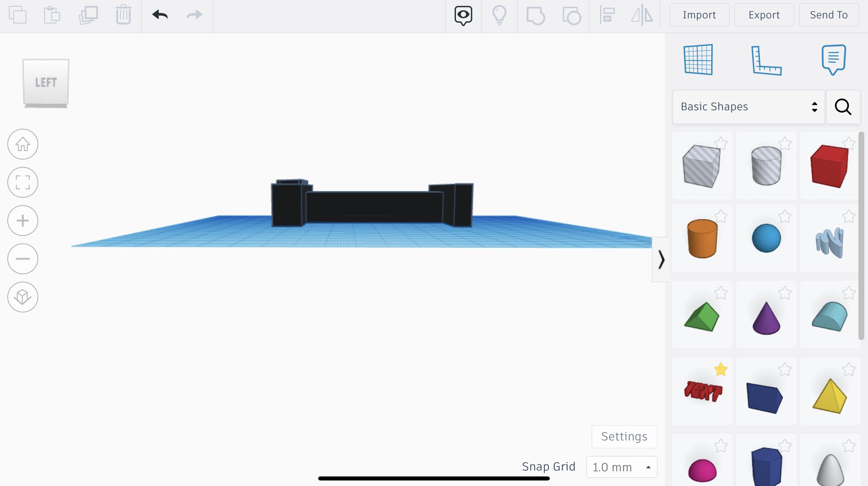The height and width of the screenshot is (486, 868).
Task: Select the green Roof shape
Action: coord(702,317)
